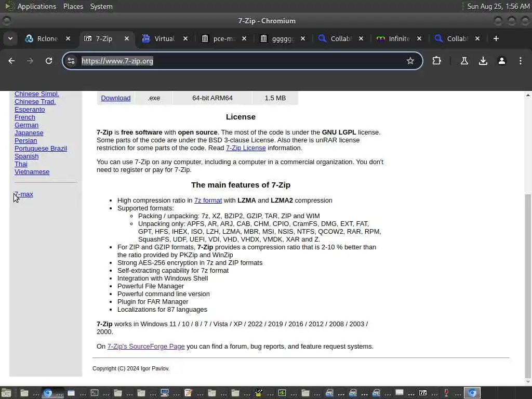Open 7-Zip's SourceForge Page link
532x399 pixels.
pos(146,347)
